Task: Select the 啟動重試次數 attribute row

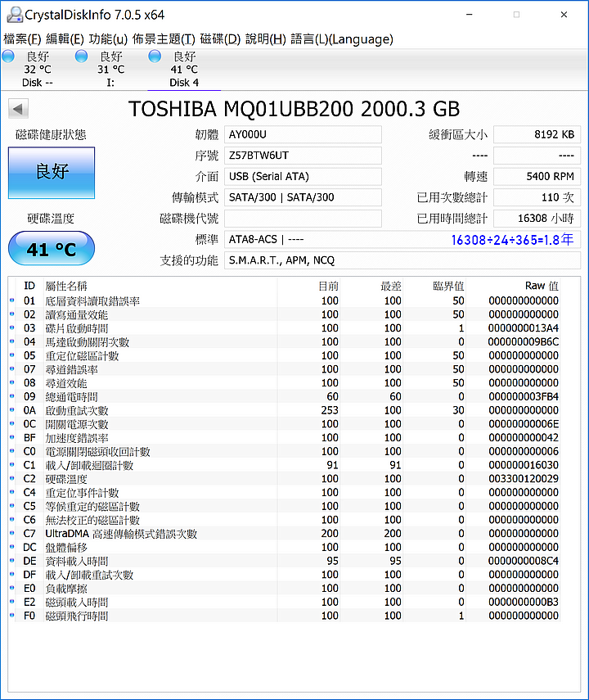Action: coord(284,410)
